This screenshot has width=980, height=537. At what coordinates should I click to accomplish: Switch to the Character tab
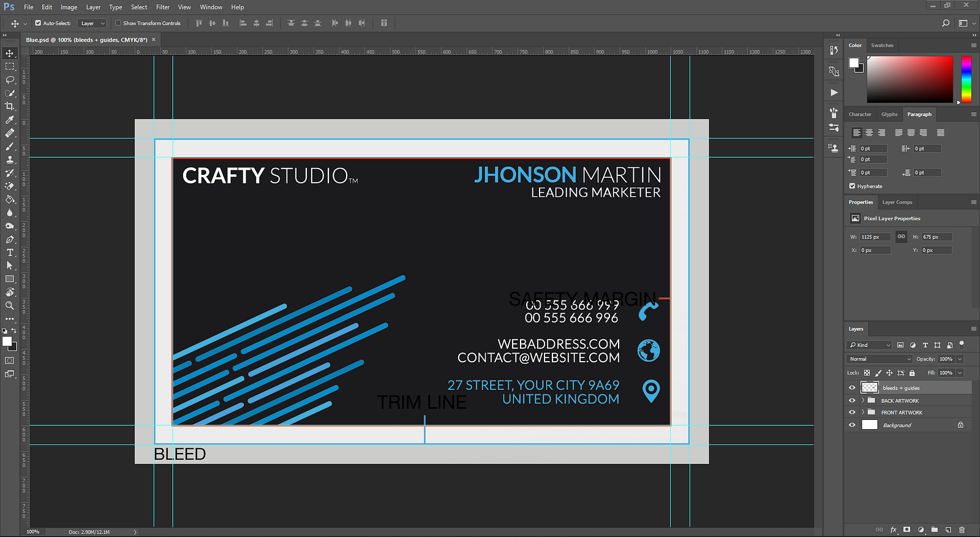859,115
